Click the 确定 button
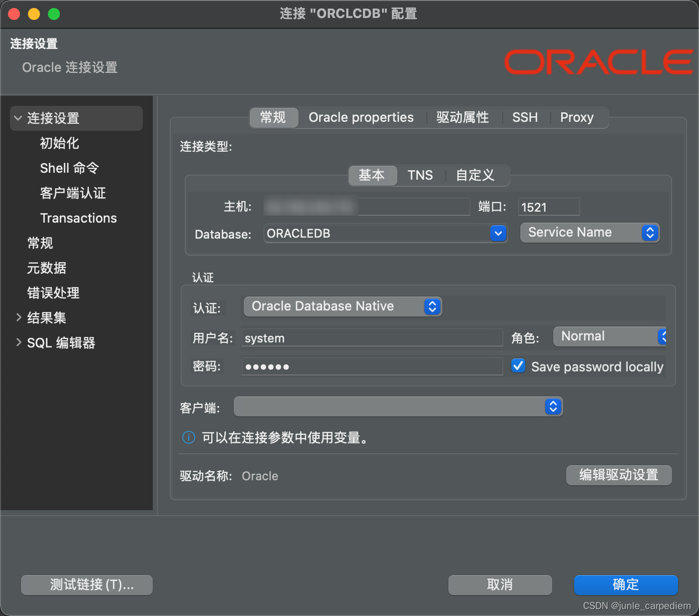The height and width of the screenshot is (616, 699). (626, 585)
